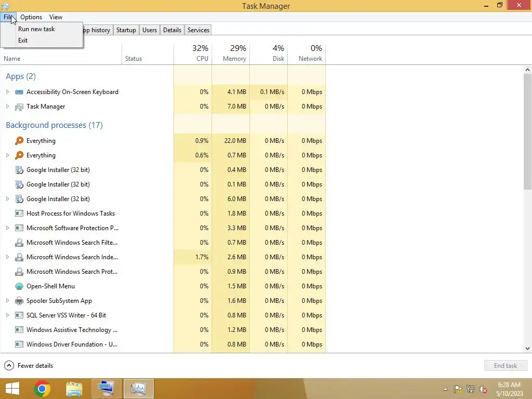Click the expandable Everything process magnifier icon
The image size is (532, 399).
19,155
